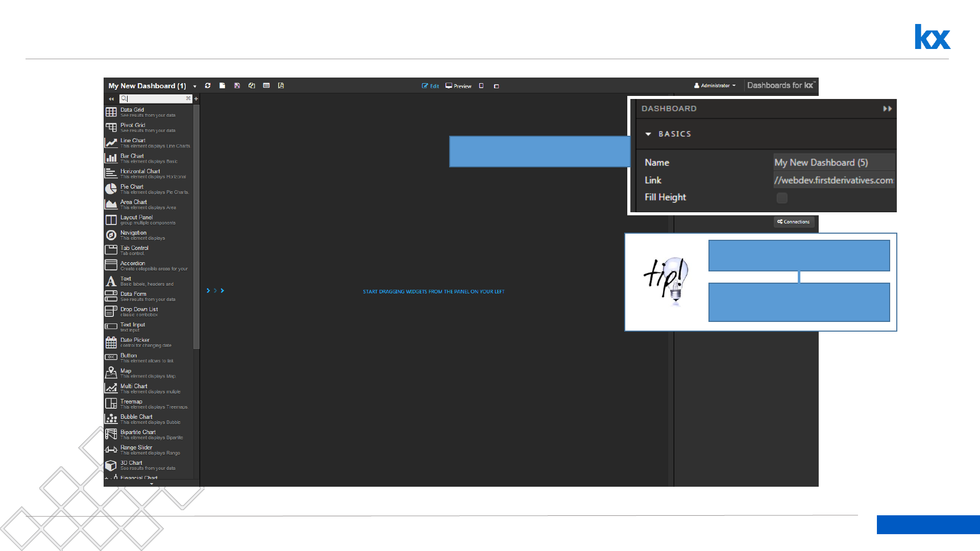The height and width of the screenshot is (551, 980).
Task: Select the Pie Chart widget icon
Action: click(x=111, y=189)
